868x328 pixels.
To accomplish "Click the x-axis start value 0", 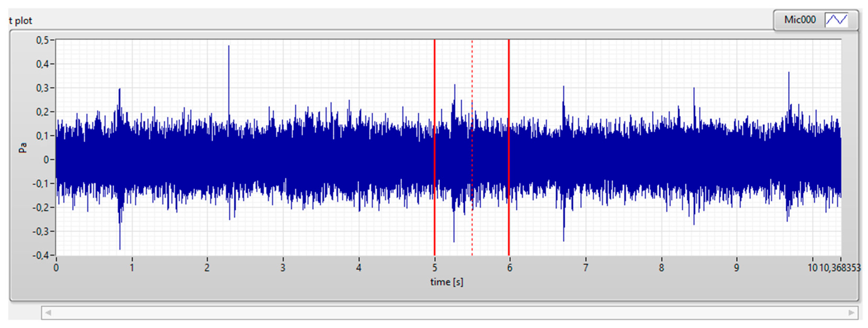I will [56, 268].
